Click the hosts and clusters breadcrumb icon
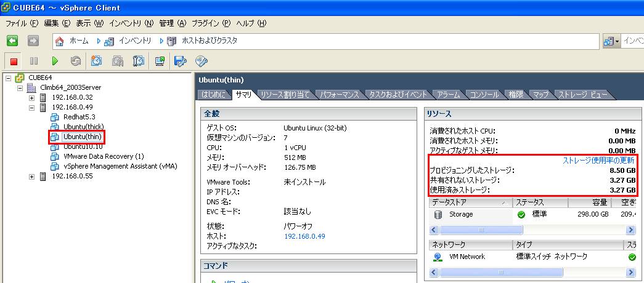Image resolution: width=644 pixels, height=283 pixels. pyautogui.click(x=172, y=41)
